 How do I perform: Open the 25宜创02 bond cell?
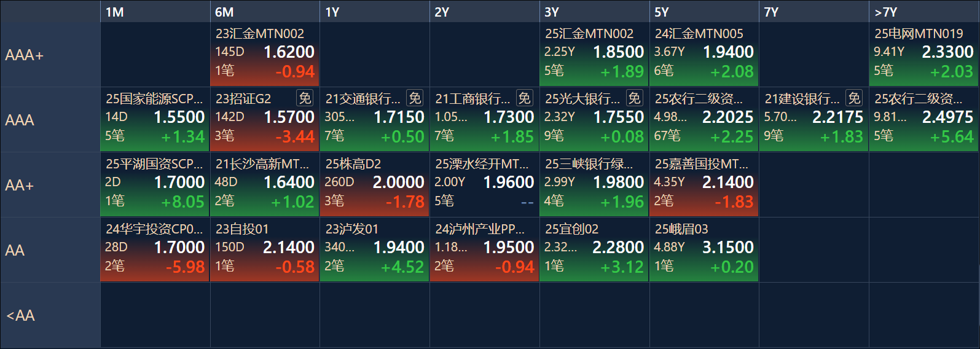[x=594, y=249]
